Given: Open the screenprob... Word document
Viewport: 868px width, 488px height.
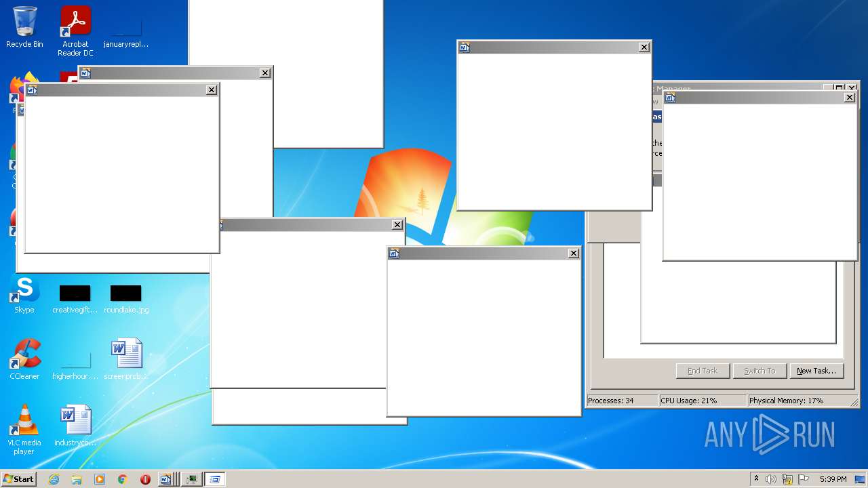Looking at the screenshot, I should point(126,359).
